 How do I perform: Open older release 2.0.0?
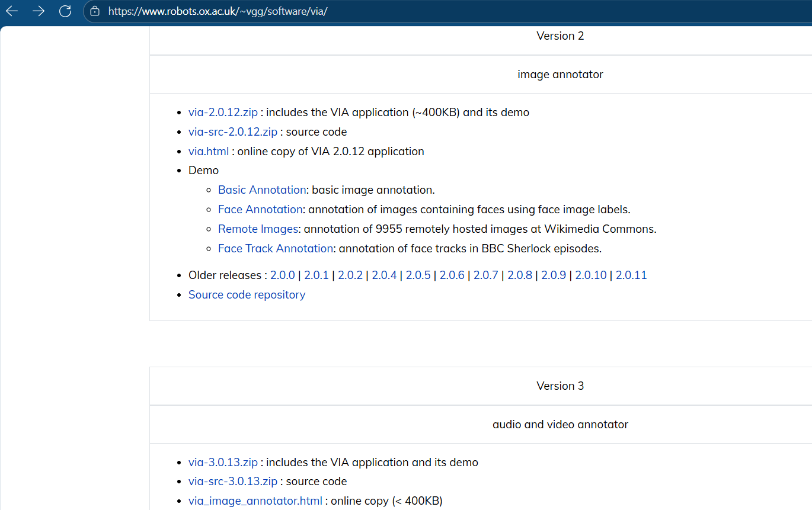point(283,275)
